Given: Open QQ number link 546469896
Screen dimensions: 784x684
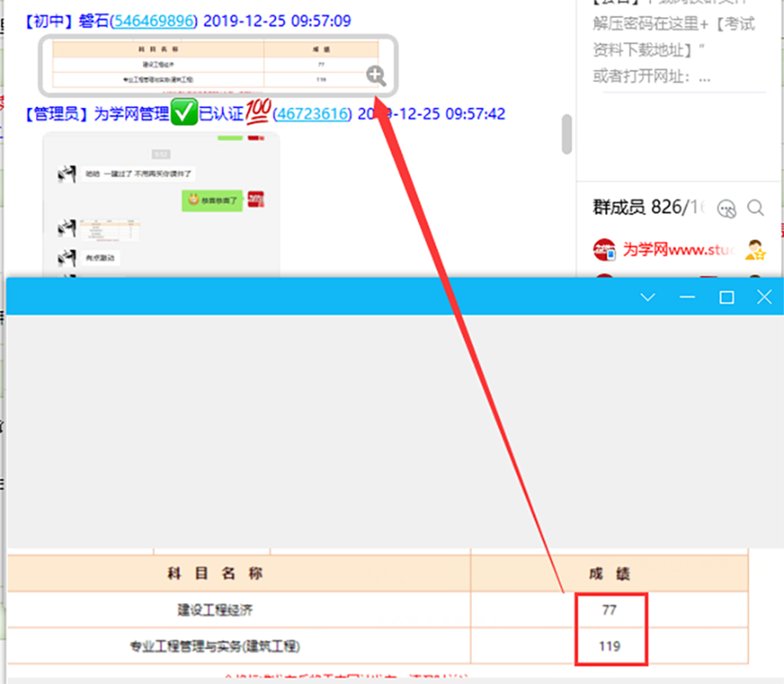Looking at the screenshot, I should pyautogui.click(x=153, y=21).
